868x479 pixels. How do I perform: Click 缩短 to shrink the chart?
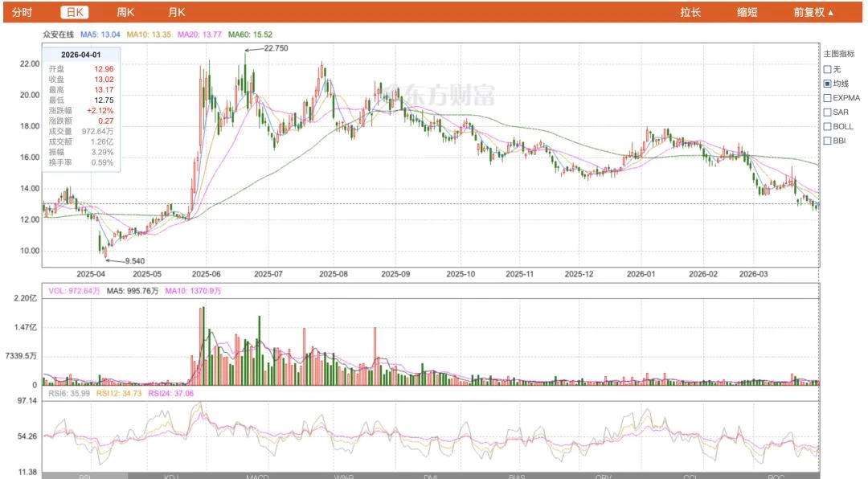747,12
